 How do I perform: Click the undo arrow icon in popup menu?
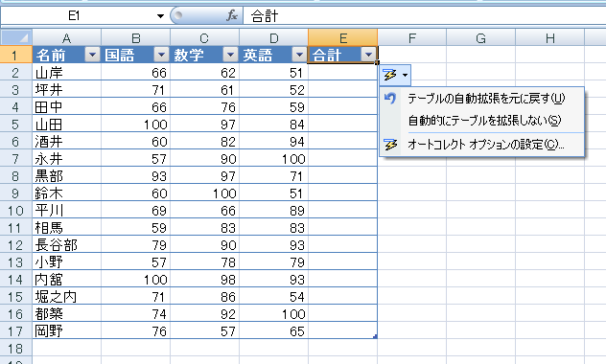click(390, 99)
